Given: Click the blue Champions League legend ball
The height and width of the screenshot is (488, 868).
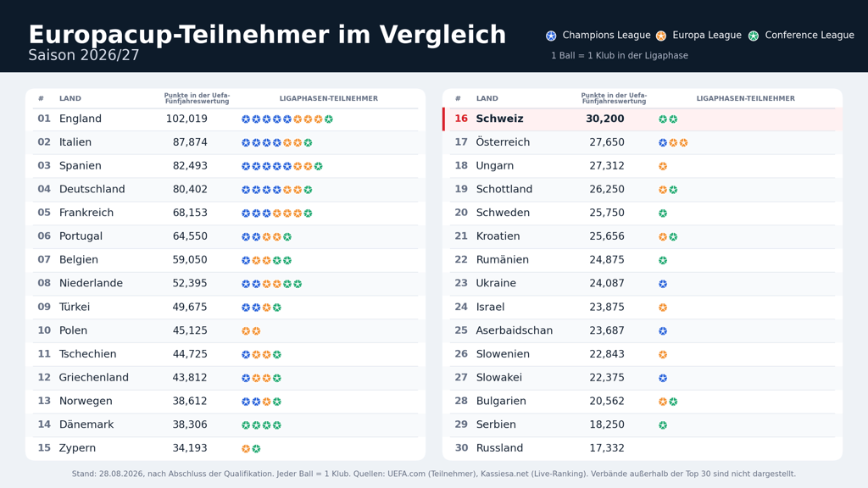Looking at the screenshot, I should tap(551, 36).
